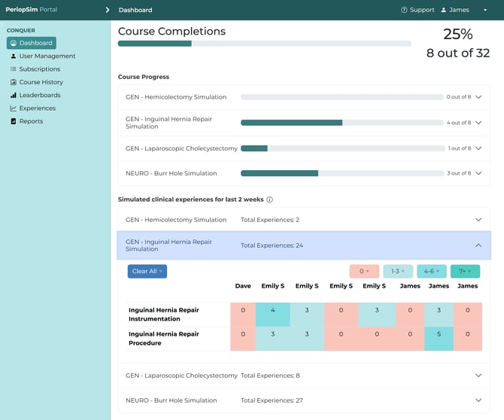This screenshot has width=504, height=420.
Task: Click the Subscriptions list icon
Action: click(14, 69)
